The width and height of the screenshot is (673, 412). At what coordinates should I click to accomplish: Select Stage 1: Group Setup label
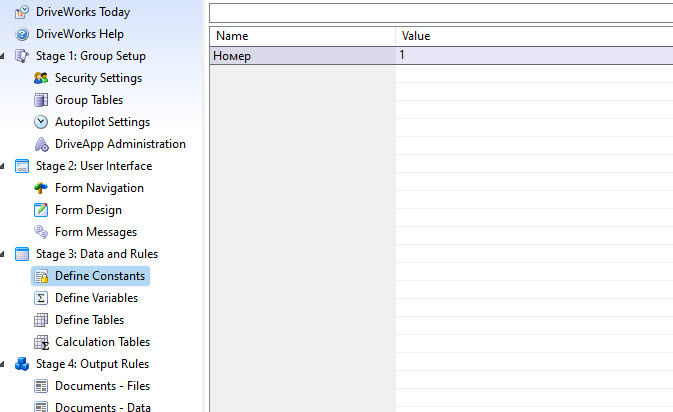click(x=91, y=56)
